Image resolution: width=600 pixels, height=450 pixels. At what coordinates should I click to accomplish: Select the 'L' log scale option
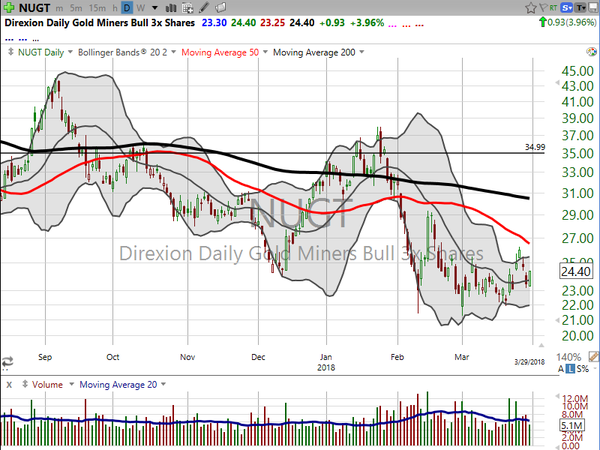click(571, 369)
